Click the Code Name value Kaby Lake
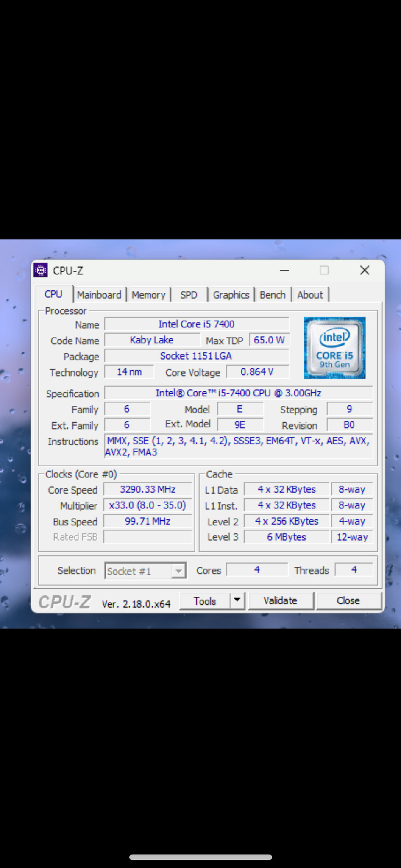Image resolution: width=401 pixels, height=868 pixels. coord(152,340)
